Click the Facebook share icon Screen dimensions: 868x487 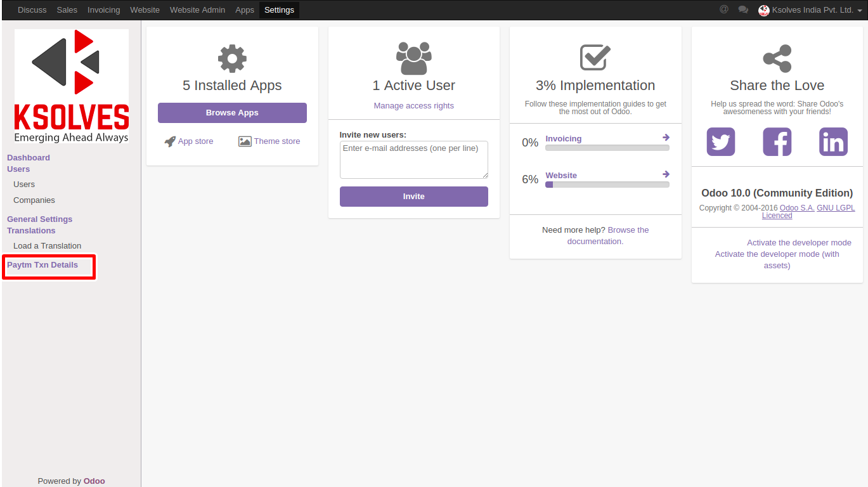click(x=777, y=141)
